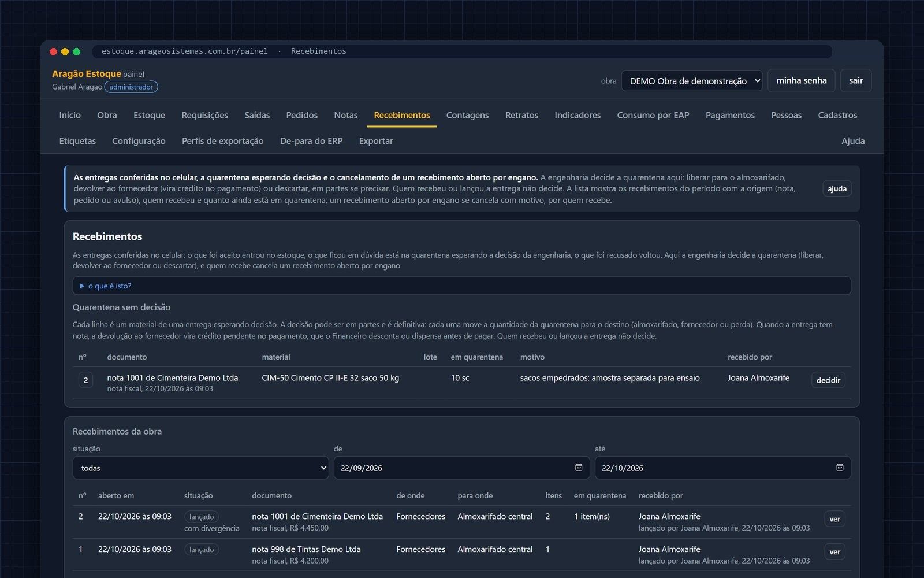Screen dimensions: 924x578
Task: Go to the Estoque tab
Action: [x=149, y=115]
